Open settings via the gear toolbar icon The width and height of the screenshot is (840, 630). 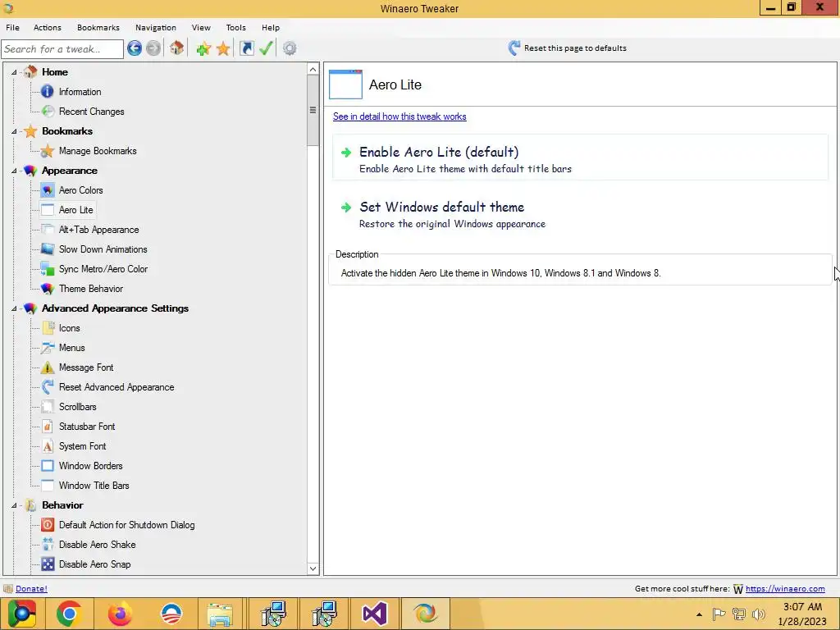point(290,48)
